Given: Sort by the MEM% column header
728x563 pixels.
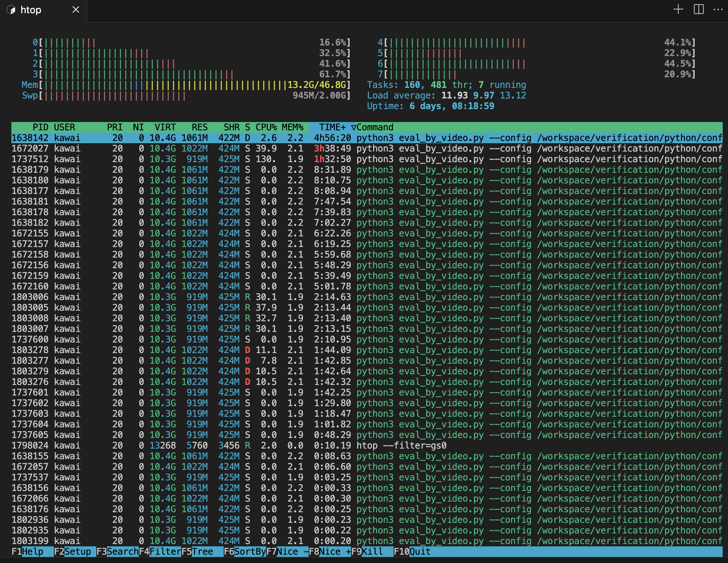Looking at the screenshot, I should coord(292,127).
